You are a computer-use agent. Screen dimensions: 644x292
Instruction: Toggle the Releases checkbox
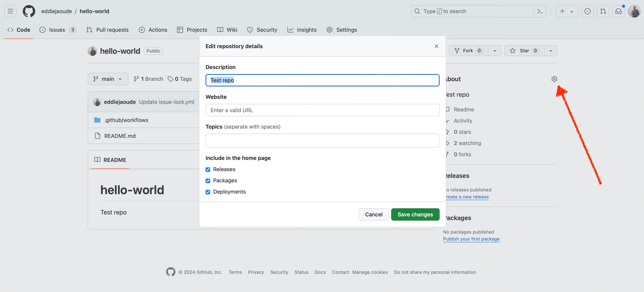208,170
